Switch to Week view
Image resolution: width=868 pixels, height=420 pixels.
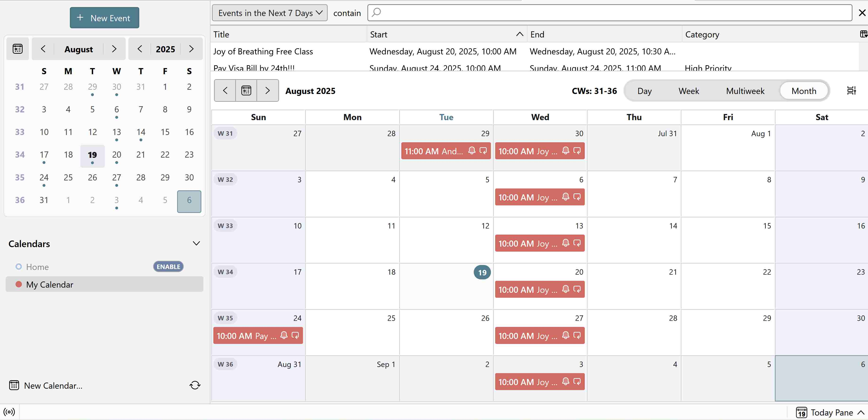pyautogui.click(x=689, y=91)
